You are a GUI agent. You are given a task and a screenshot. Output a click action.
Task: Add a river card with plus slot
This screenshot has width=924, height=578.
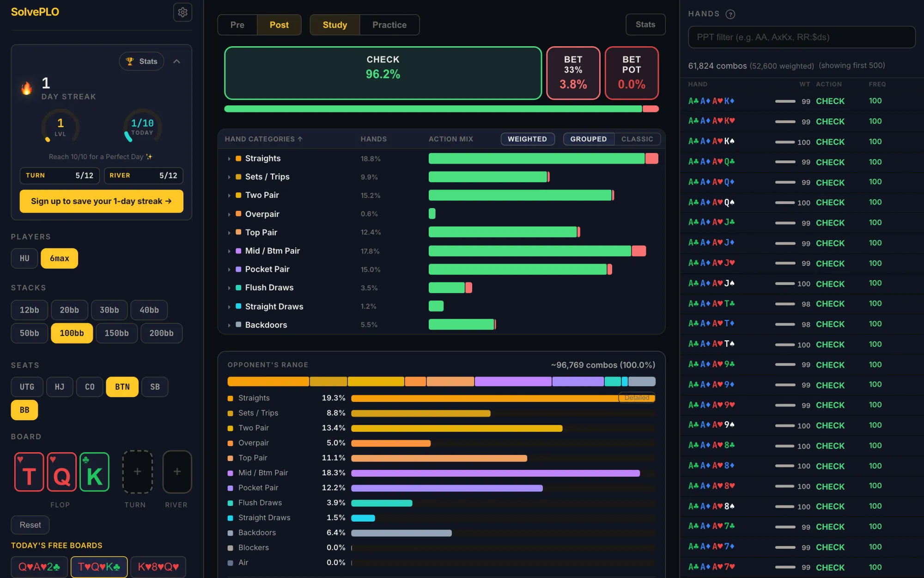coord(177,472)
